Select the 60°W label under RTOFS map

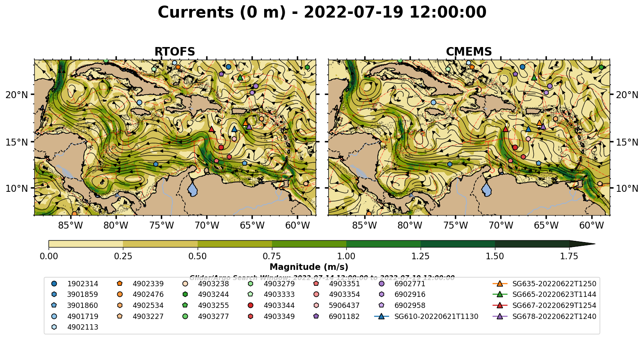coord(298,225)
